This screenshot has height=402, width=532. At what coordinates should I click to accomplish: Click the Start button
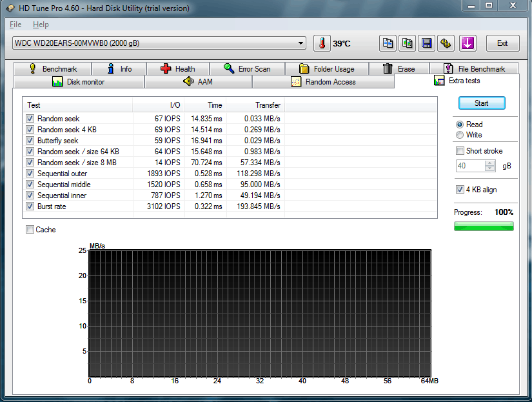click(482, 103)
